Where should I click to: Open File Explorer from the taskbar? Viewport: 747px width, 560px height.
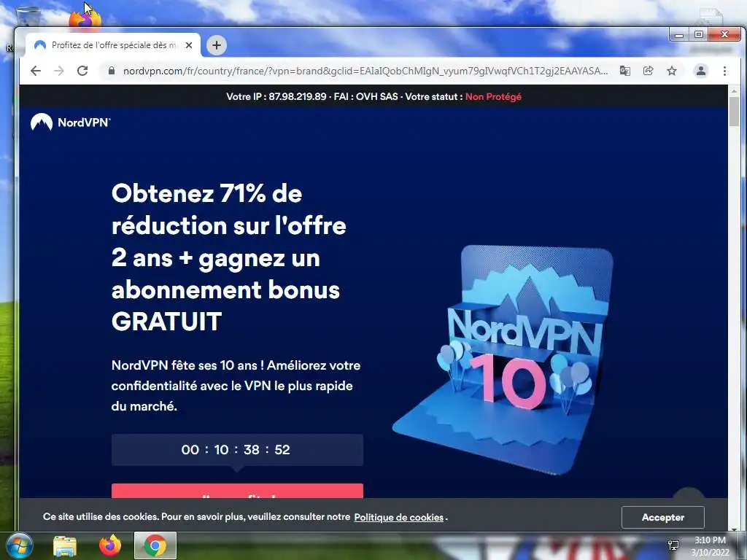click(x=65, y=545)
